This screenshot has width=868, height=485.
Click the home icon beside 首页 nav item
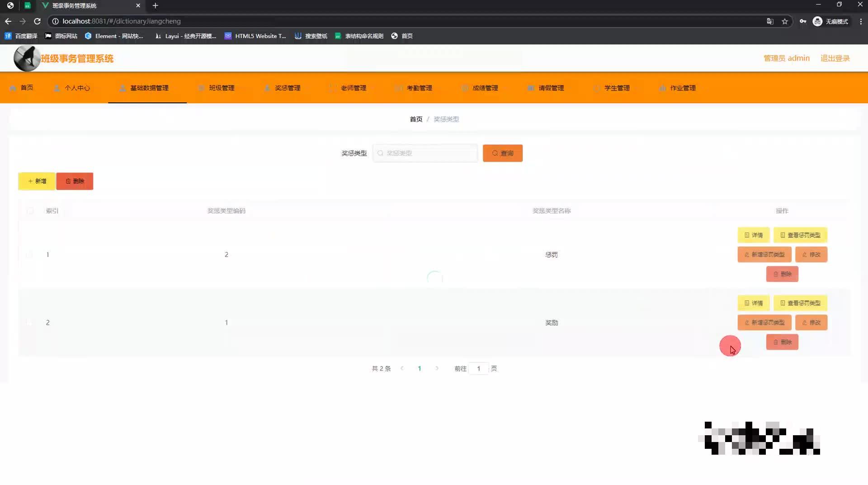pyautogui.click(x=14, y=88)
